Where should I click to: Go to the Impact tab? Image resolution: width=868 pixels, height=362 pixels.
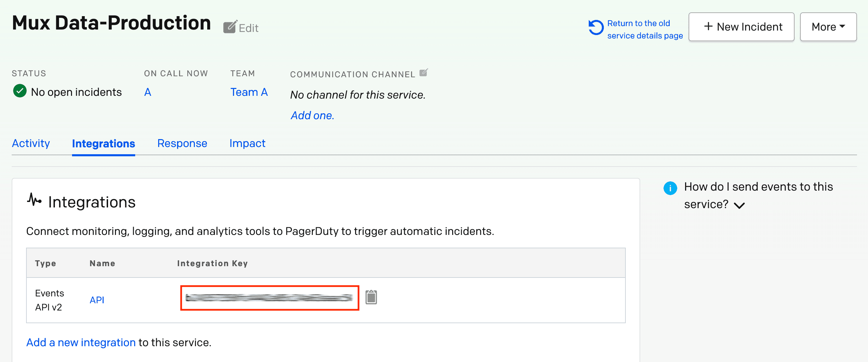(x=247, y=143)
